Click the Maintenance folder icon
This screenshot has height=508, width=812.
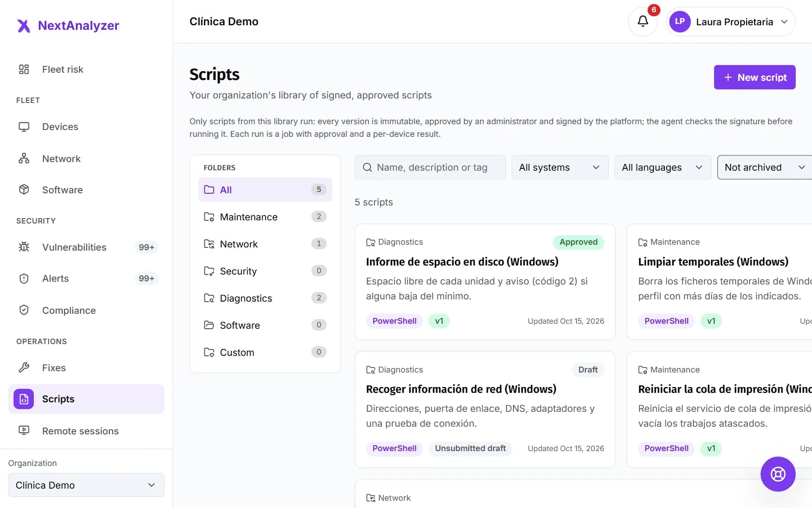pyautogui.click(x=209, y=217)
